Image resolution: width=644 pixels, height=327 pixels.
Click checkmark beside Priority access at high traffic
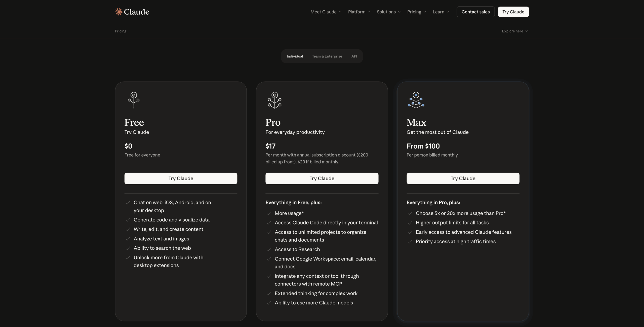pos(410,242)
